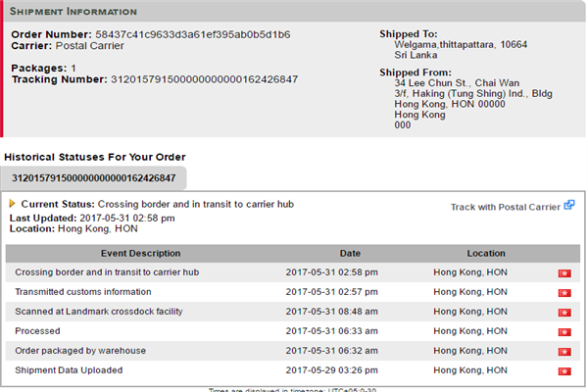This screenshot has height=392, width=588.
Task: Click Hong Kong flag in Order packaged row
Action: click(x=563, y=351)
